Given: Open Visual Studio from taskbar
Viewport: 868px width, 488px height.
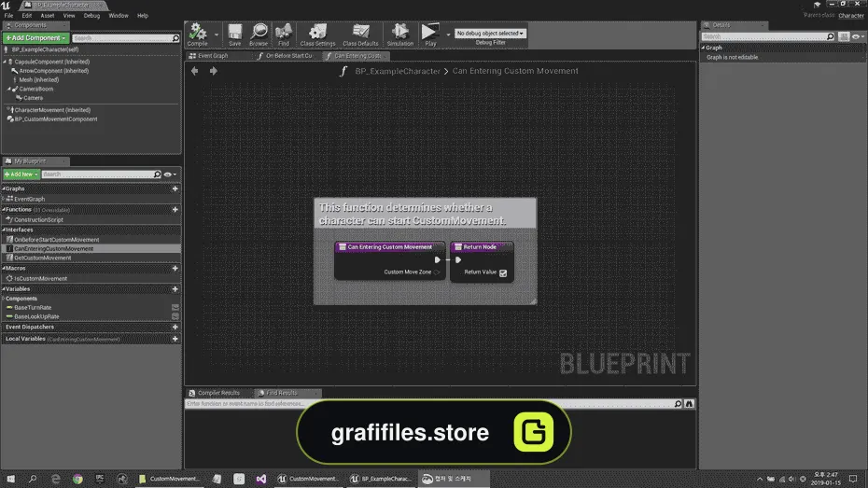Looking at the screenshot, I should (x=260, y=479).
